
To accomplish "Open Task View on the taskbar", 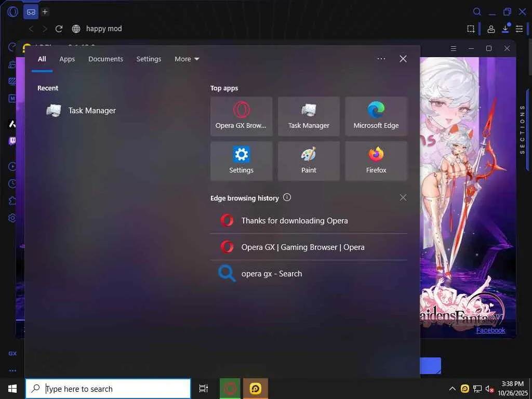I will (204, 389).
